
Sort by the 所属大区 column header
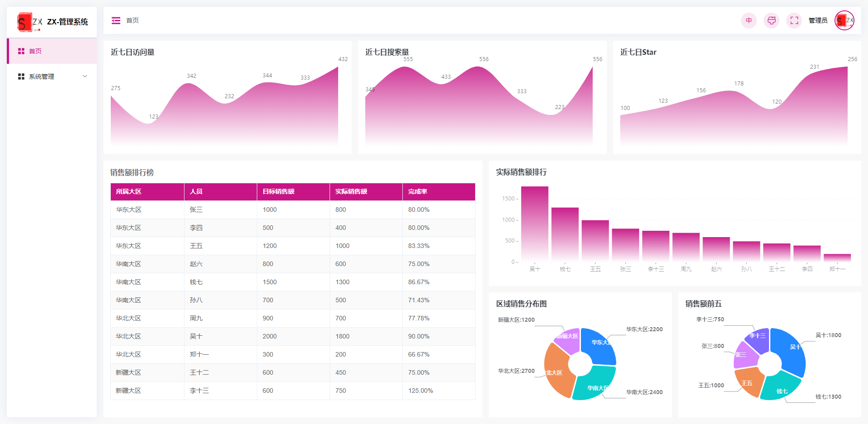point(147,191)
